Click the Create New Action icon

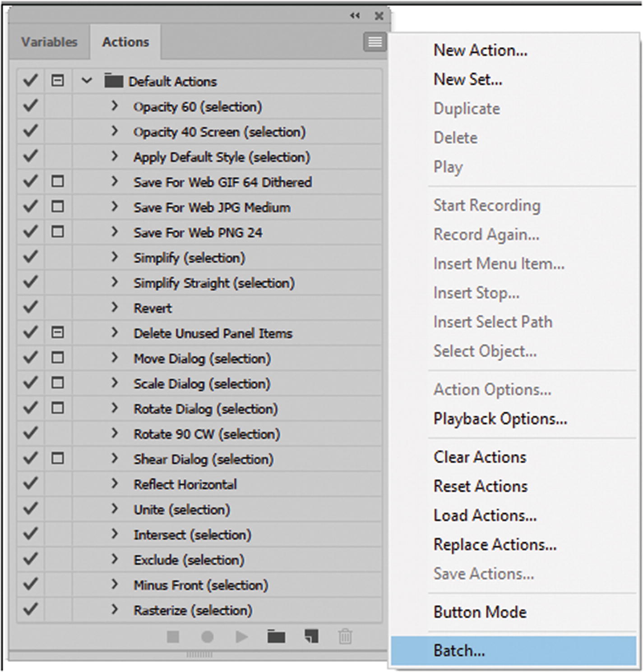pyautogui.click(x=311, y=637)
